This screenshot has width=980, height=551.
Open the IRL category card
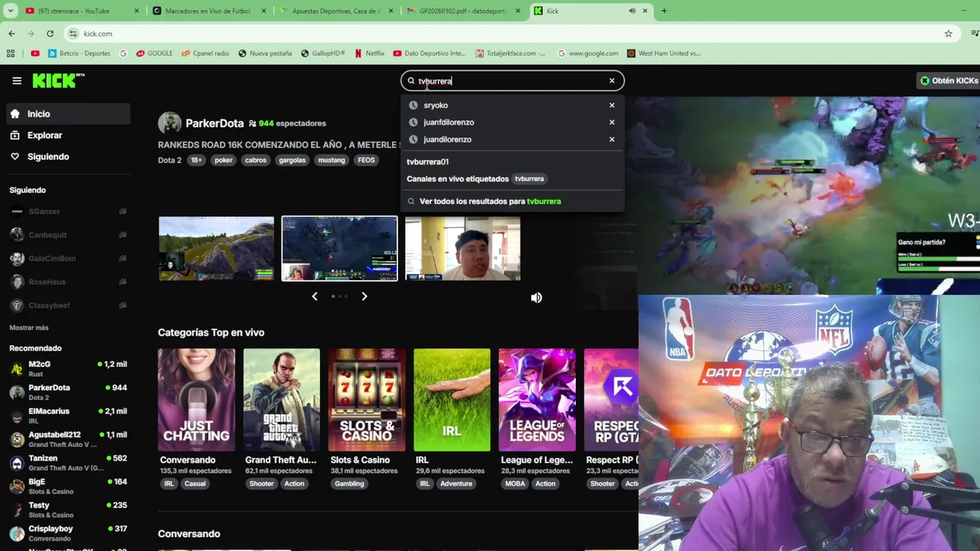(x=452, y=400)
